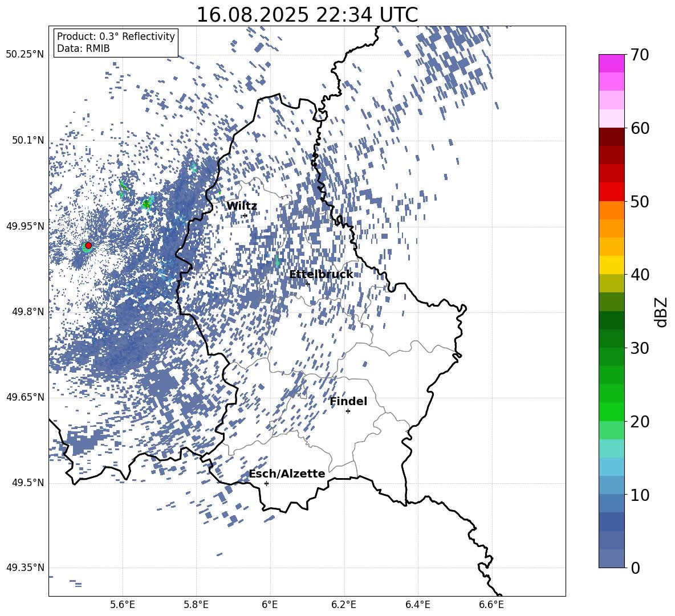The height and width of the screenshot is (616, 675).
Task: Click the 70 dBZ colorbar label
Action: (x=640, y=55)
